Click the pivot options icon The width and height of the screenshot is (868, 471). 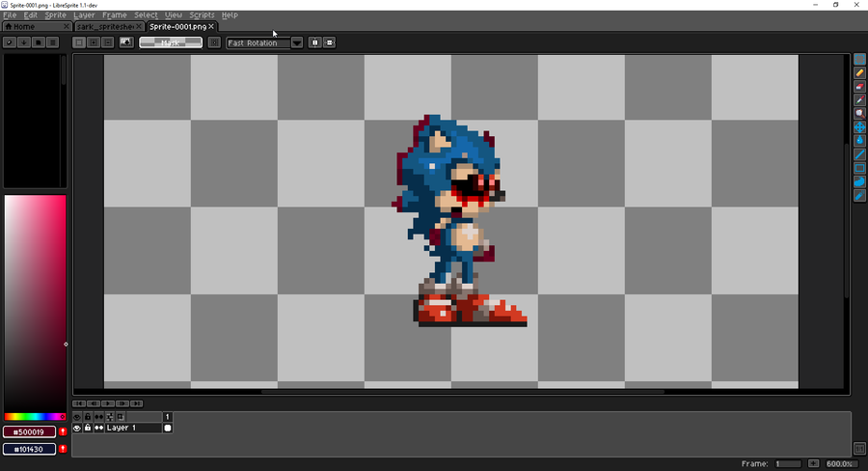click(x=214, y=42)
